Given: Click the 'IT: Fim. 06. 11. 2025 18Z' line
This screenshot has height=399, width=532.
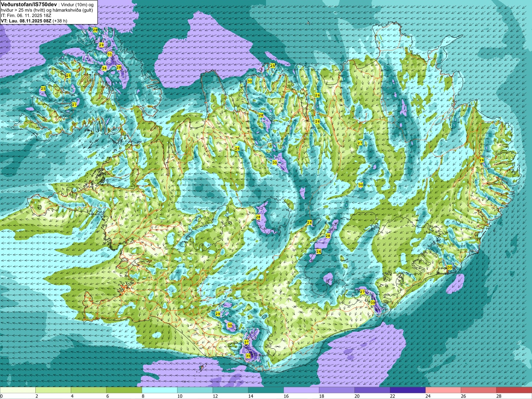Looking at the screenshot, I should 26,15.
